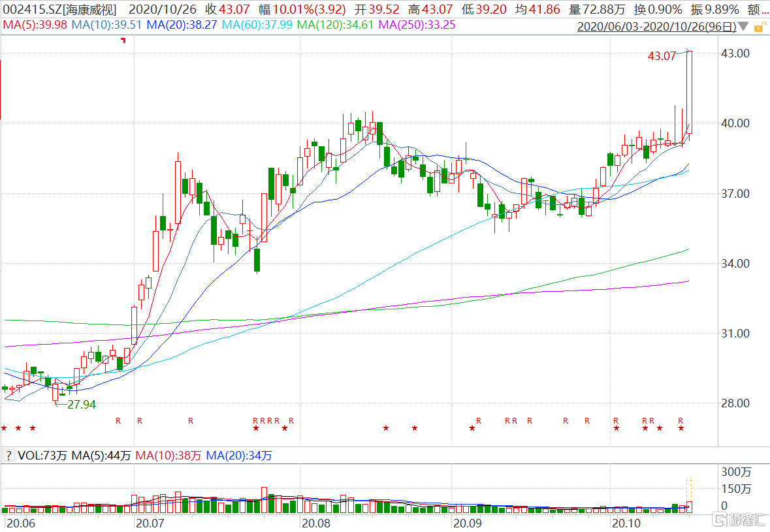Click the leftmost red star event marker

4,428
